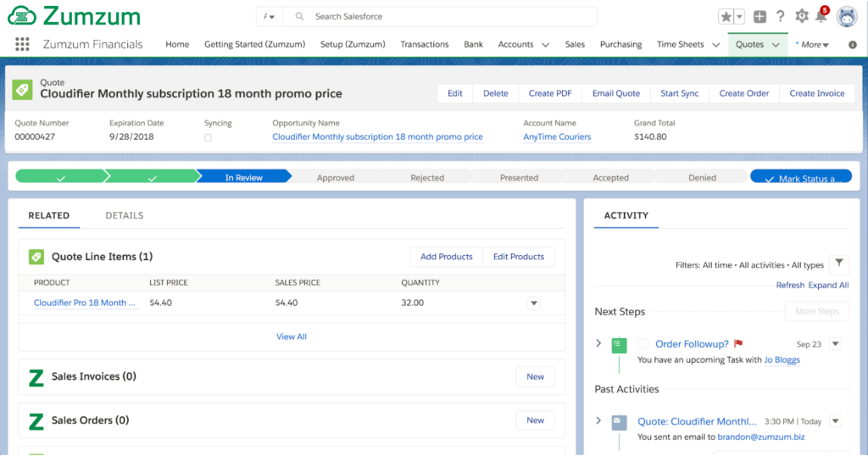Click the Favorites star icon

(x=726, y=17)
